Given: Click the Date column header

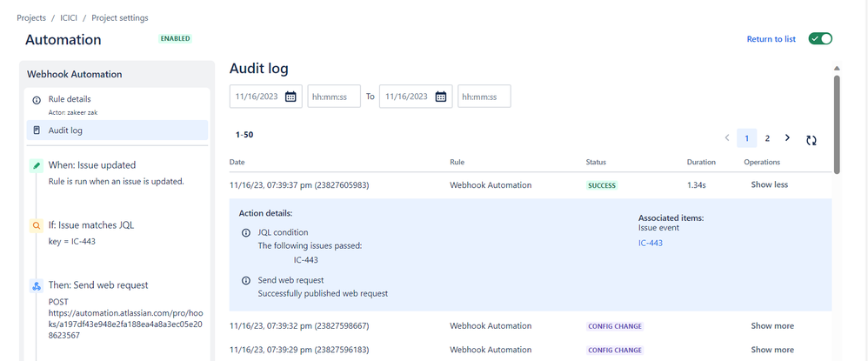Looking at the screenshot, I should point(237,162).
